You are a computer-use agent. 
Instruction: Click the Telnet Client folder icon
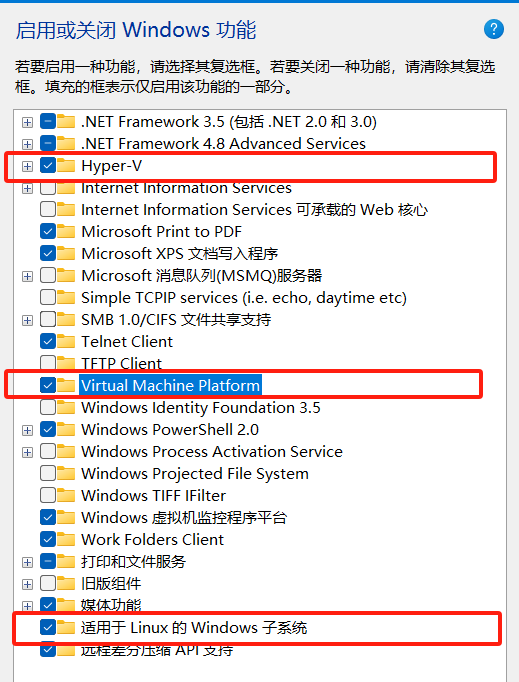(66, 341)
